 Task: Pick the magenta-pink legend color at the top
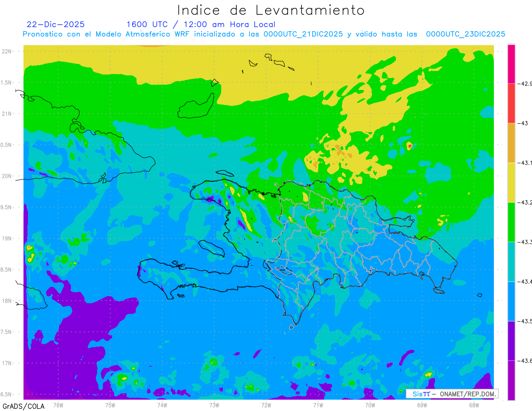511,64
